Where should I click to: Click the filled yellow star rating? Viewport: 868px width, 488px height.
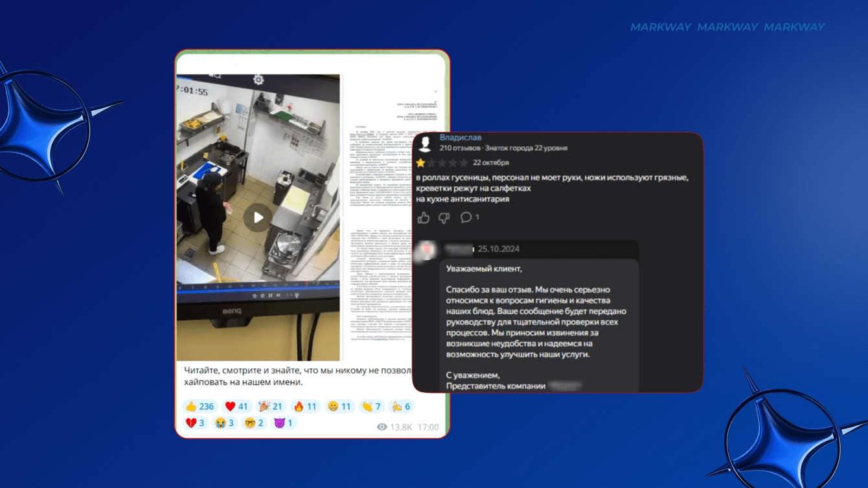421,163
